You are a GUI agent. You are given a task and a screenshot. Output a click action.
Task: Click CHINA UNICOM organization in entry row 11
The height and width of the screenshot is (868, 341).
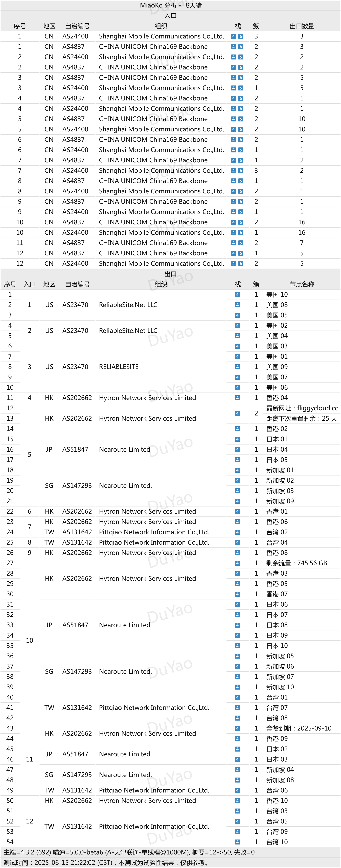click(153, 243)
